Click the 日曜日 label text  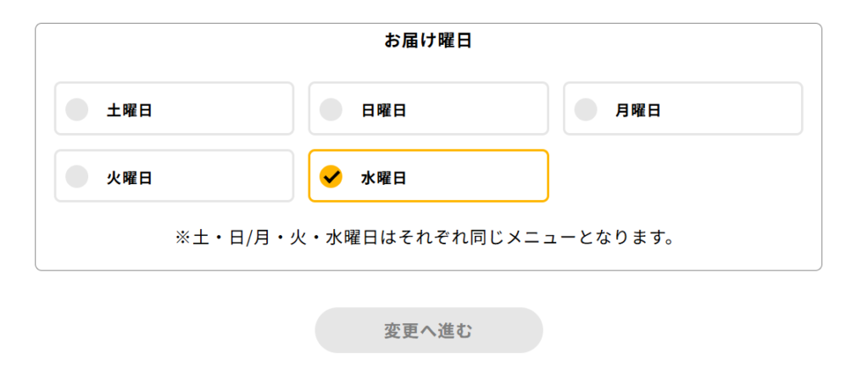point(383,110)
